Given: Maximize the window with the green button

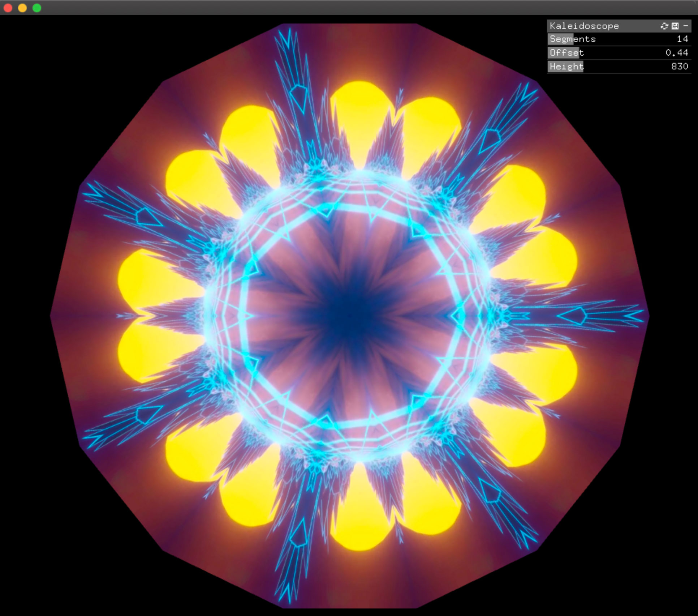Looking at the screenshot, I should [37, 8].
